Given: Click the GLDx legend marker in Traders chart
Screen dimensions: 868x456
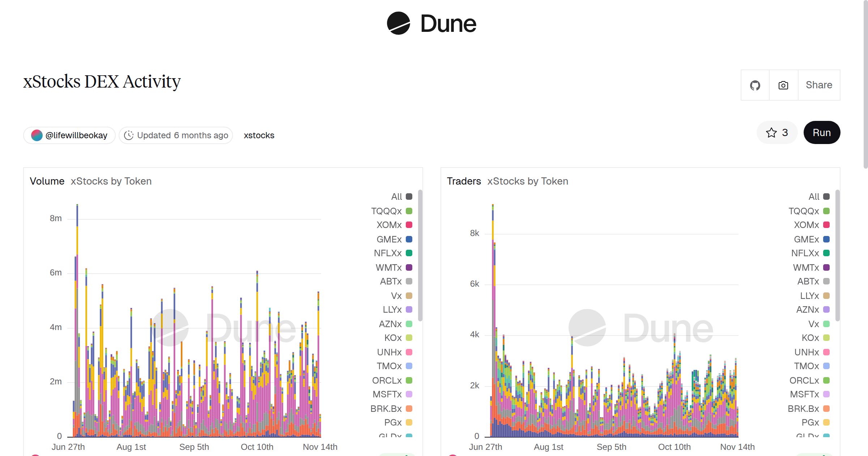Looking at the screenshot, I should coord(826,436).
